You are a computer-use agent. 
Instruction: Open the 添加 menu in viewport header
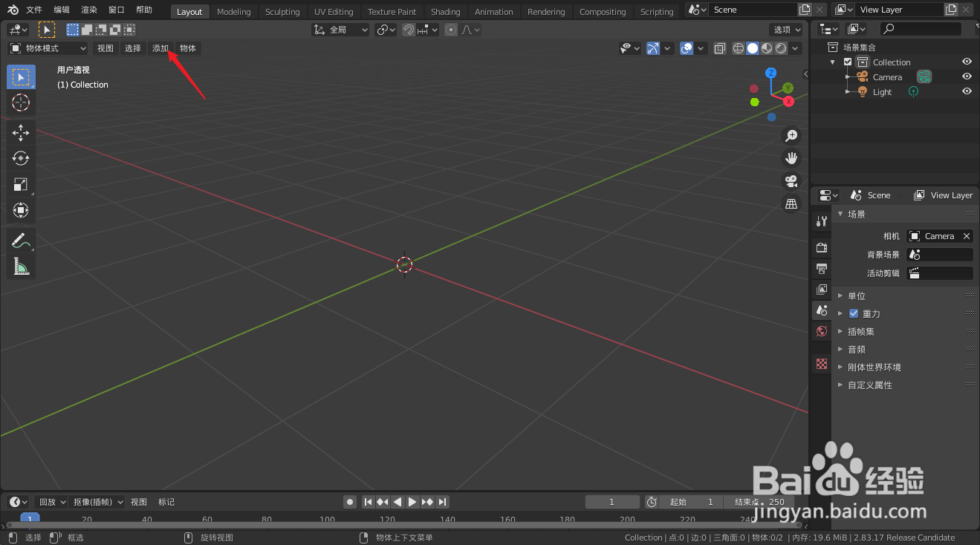point(160,48)
